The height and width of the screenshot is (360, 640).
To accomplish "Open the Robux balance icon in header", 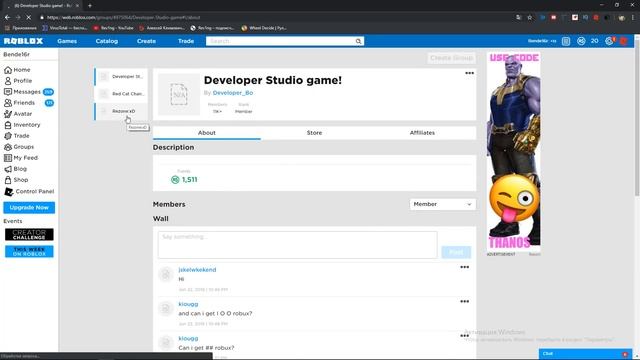I will (581, 41).
